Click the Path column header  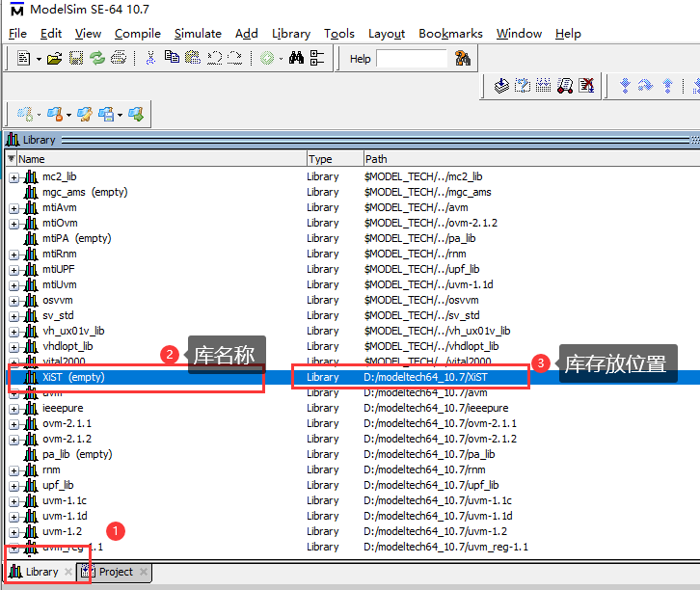click(531, 159)
